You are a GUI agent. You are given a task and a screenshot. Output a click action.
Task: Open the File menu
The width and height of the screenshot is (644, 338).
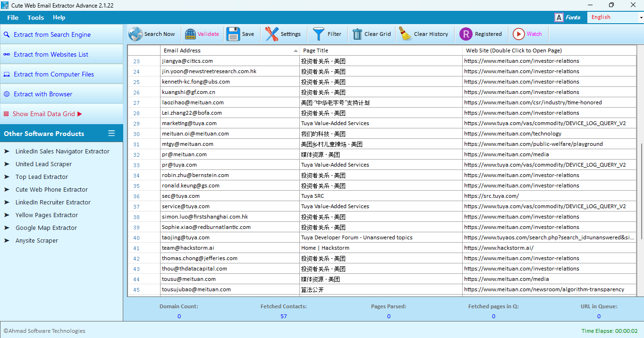tap(13, 17)
